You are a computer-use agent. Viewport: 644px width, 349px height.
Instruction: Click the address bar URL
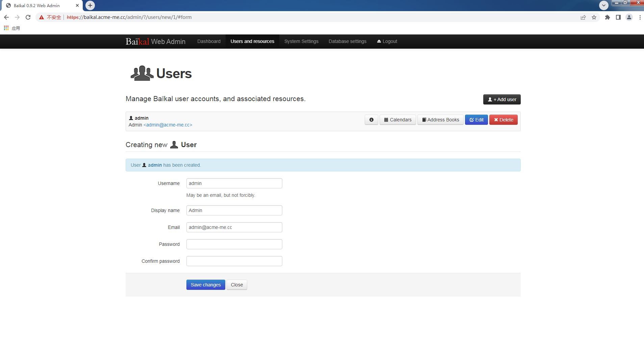point(129,17)
